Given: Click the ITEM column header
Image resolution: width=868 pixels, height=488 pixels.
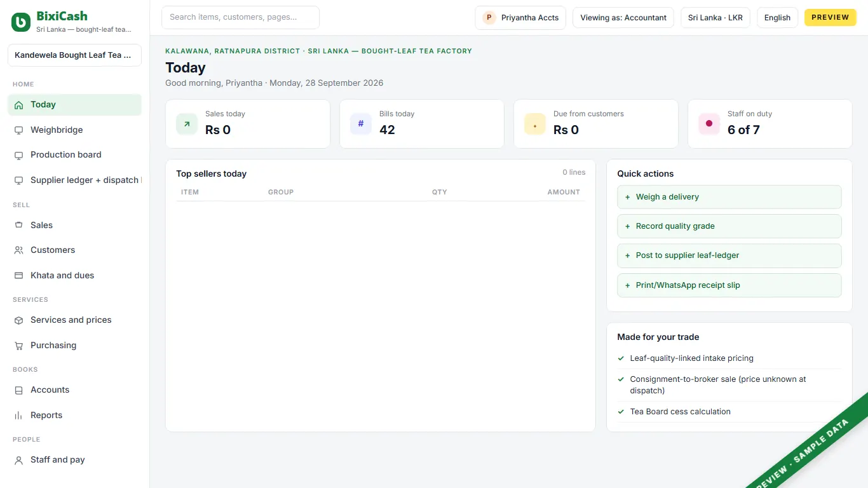Looking at the screenshot, I should click(x=190, y=192).
